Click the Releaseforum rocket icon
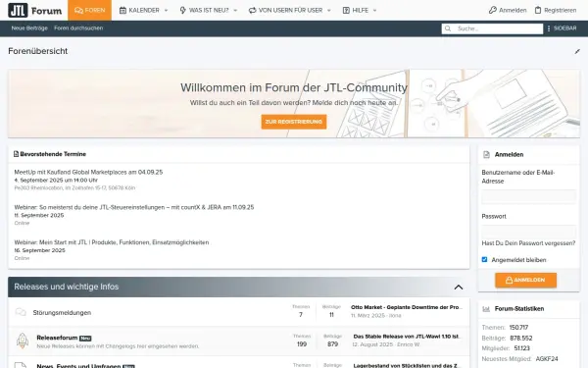The image size is (588, 368). (23, 341)
